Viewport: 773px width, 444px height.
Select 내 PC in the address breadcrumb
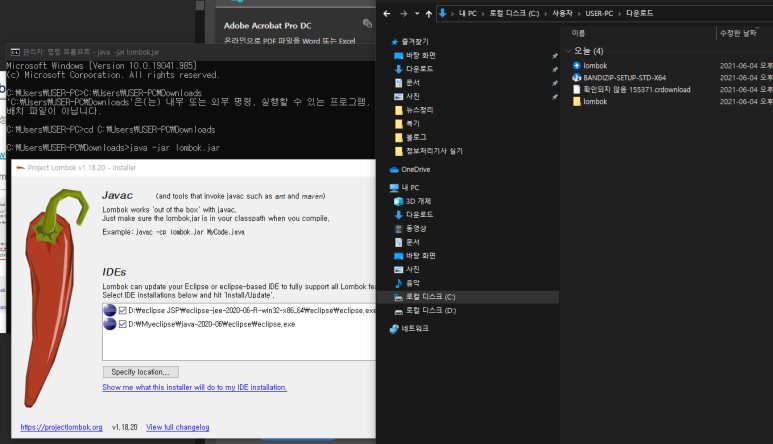coord(468,13)
